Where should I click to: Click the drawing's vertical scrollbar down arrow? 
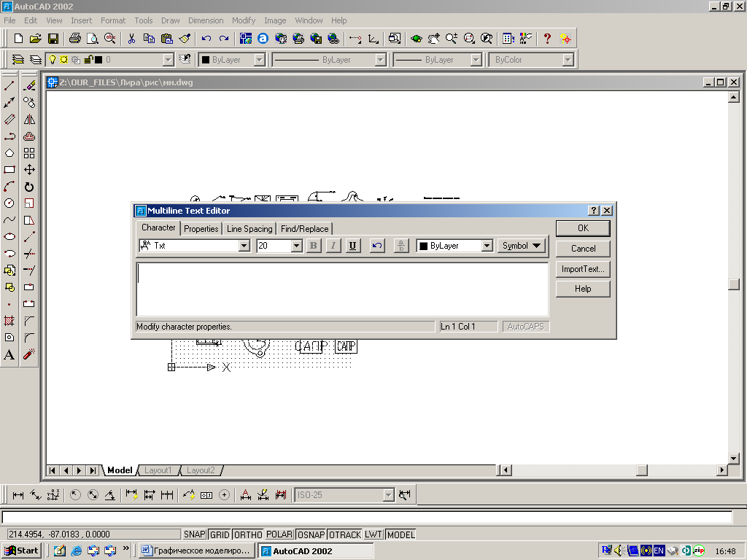[734, 459]
